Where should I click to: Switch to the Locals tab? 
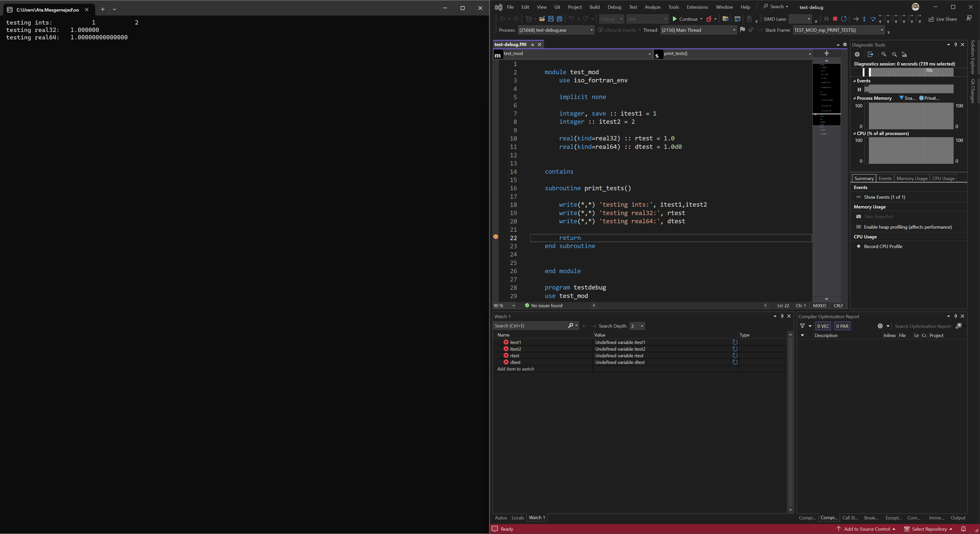[x=517, y=518]
